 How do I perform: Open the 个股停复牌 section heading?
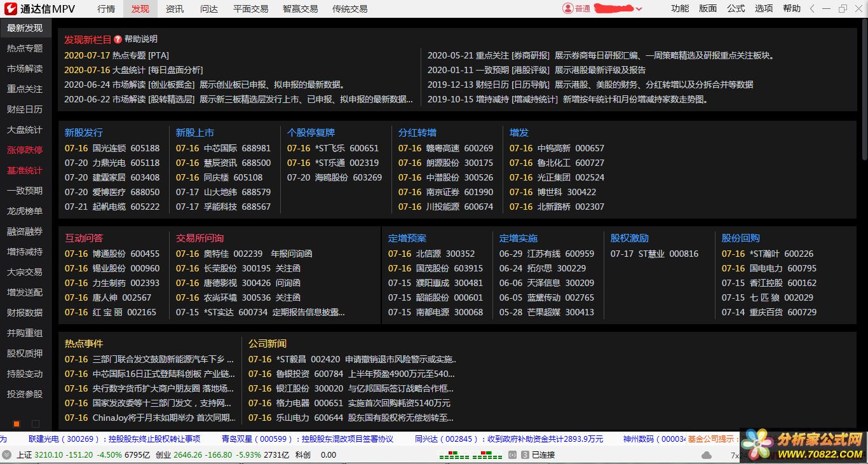coord(311,133)
